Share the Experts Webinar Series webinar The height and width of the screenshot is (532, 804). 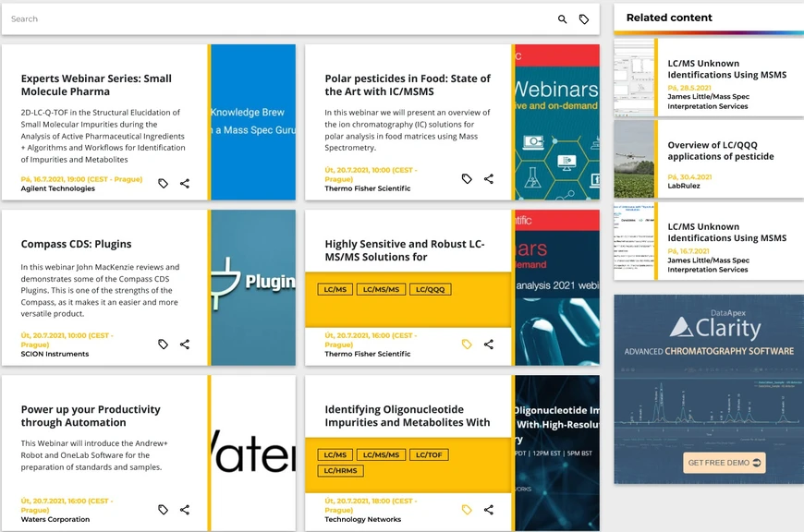tap(185, 184)
